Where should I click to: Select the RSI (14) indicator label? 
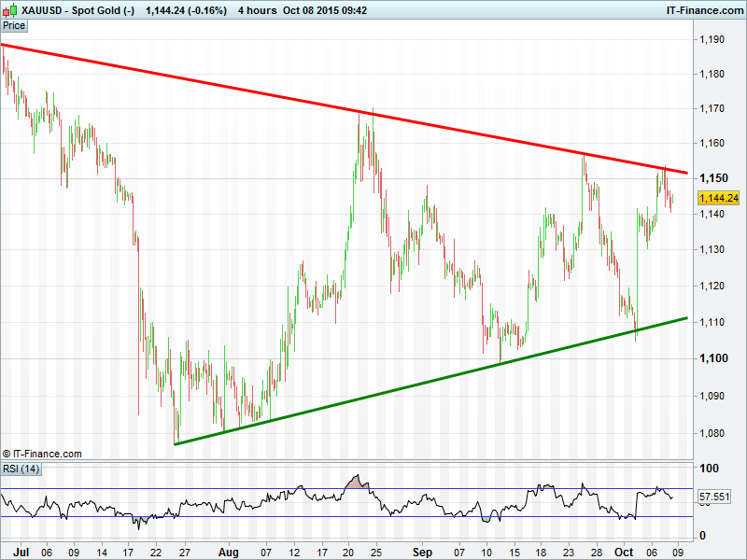(x=21, y=469)
